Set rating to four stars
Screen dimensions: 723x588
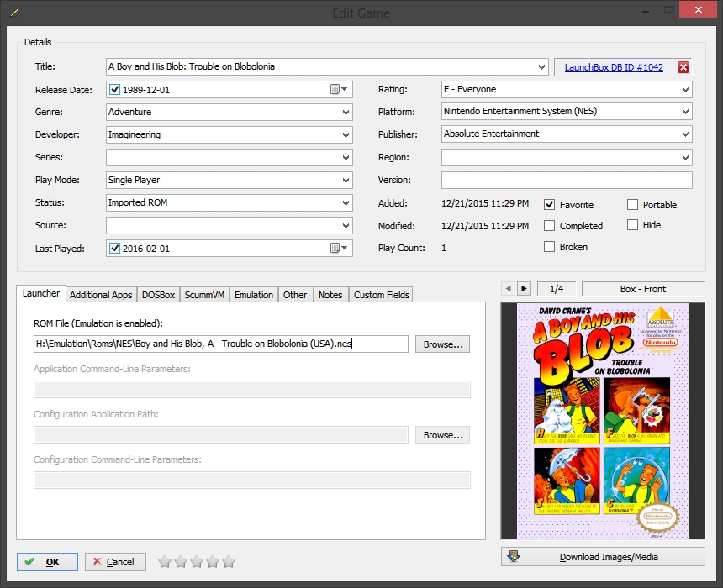pos(213,562)
